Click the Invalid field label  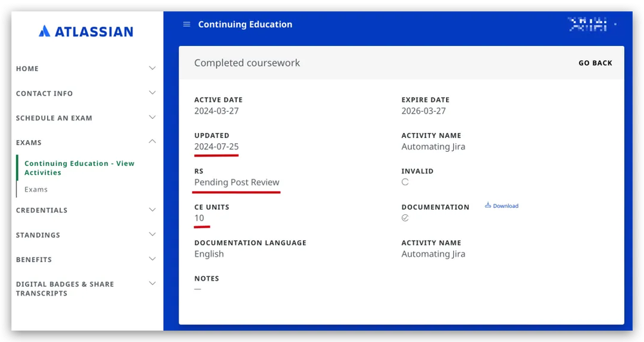417,172
